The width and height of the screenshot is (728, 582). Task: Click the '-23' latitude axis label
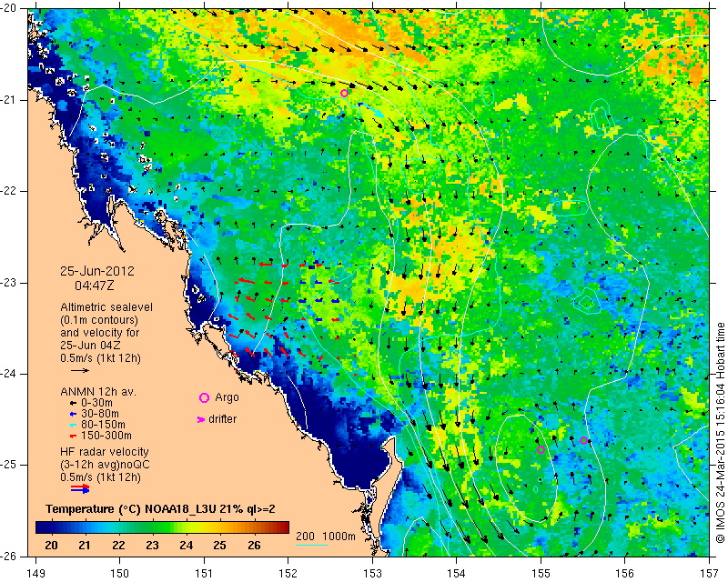(x=9, y=283)
